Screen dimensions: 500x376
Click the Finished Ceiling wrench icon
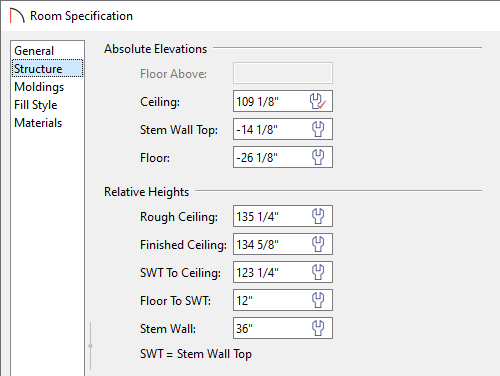click(x=318, y=244)
